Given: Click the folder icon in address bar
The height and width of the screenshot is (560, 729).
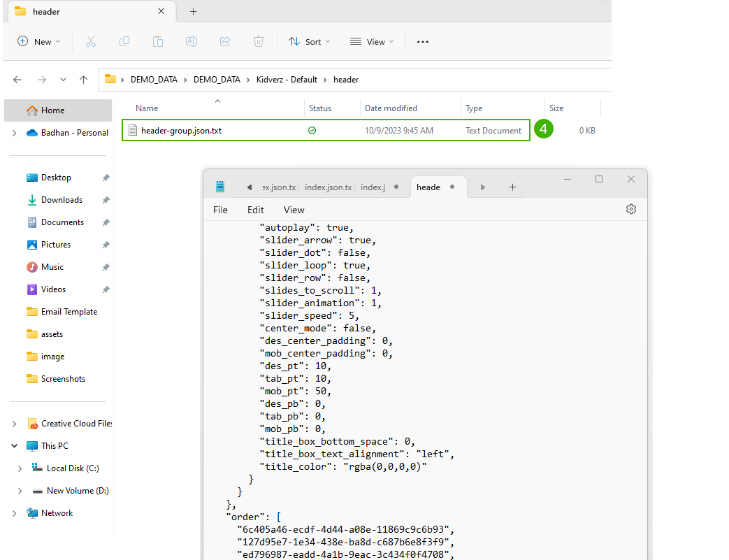Looking at the screenshot, I should 110,79.
